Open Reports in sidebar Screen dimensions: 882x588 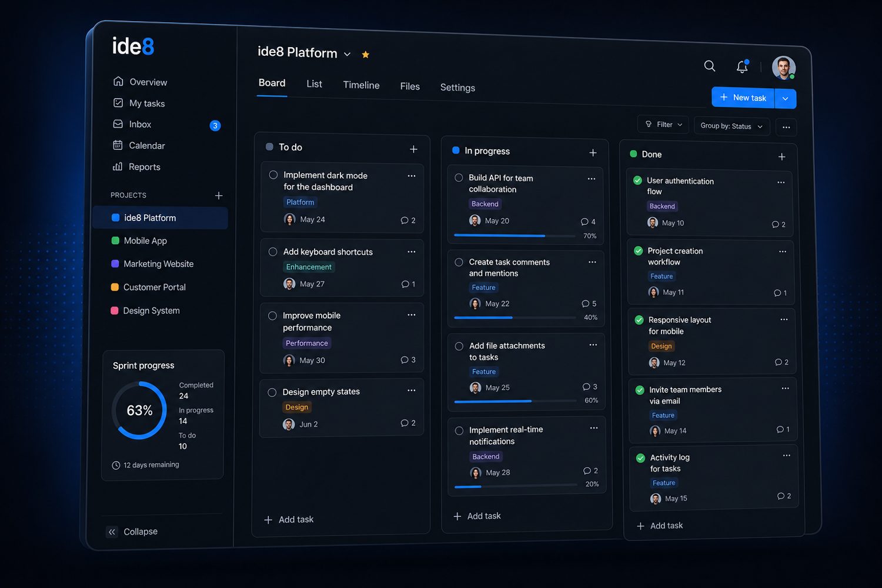pos(136,166)
